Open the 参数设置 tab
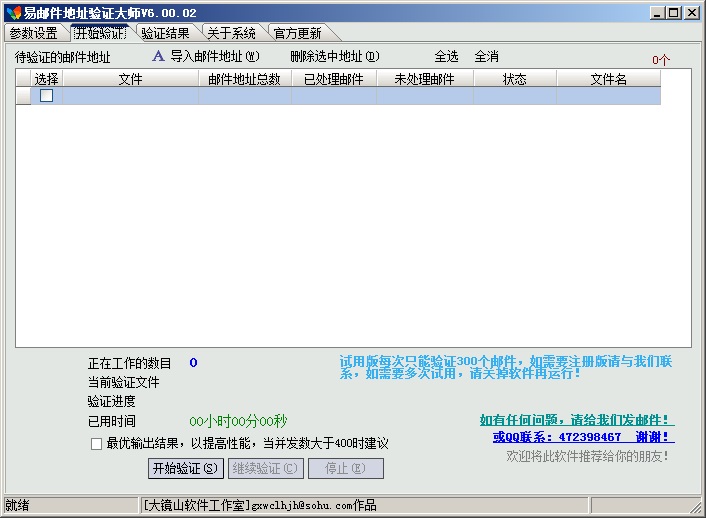This screenshot has height=518, width=706. 33,33
